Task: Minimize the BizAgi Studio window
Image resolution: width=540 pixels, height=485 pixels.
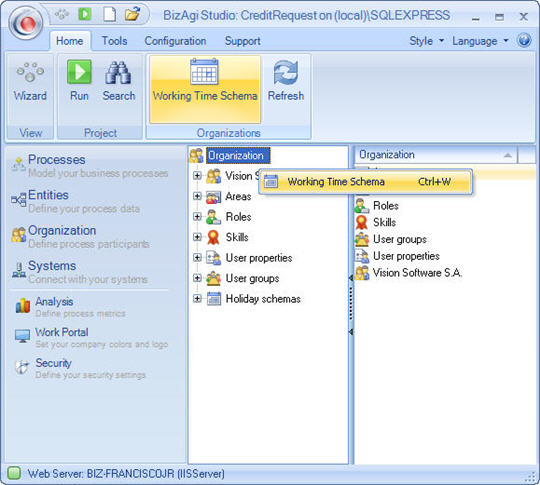Action: (x=476, y=17)
